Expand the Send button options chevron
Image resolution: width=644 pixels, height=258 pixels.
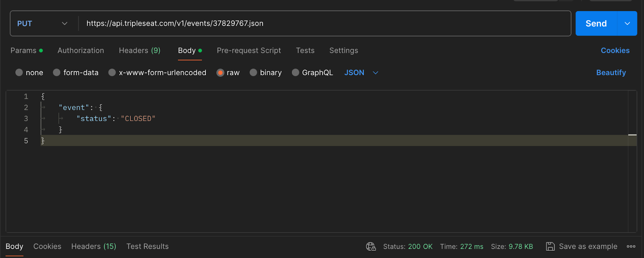tap(627, 23)
